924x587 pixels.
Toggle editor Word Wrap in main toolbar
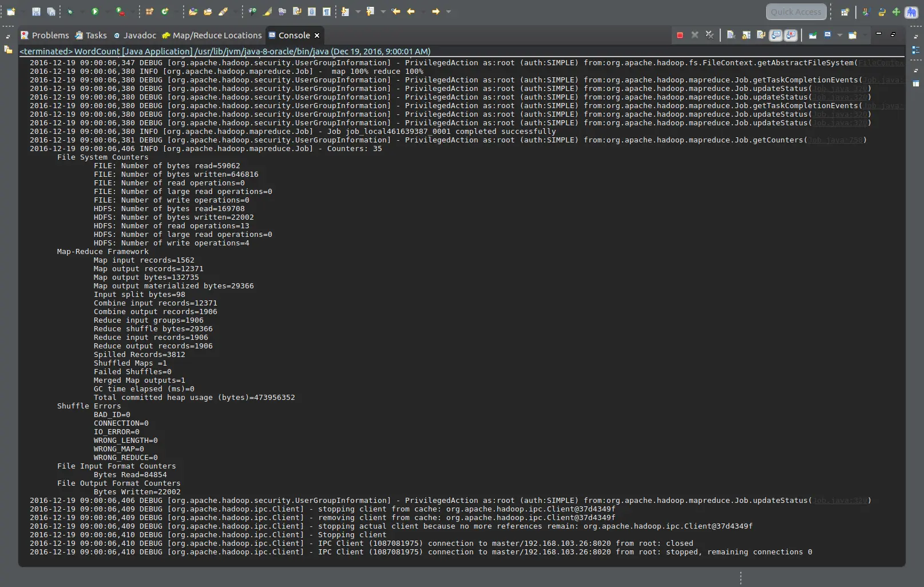click(297, 11)
